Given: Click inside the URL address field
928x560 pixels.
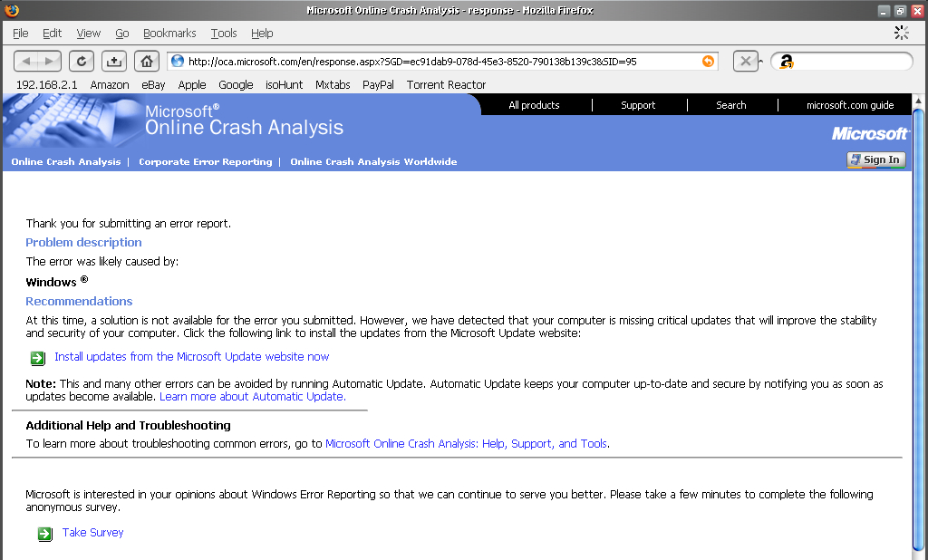Looking at the screenshot, I should (442, 61).
